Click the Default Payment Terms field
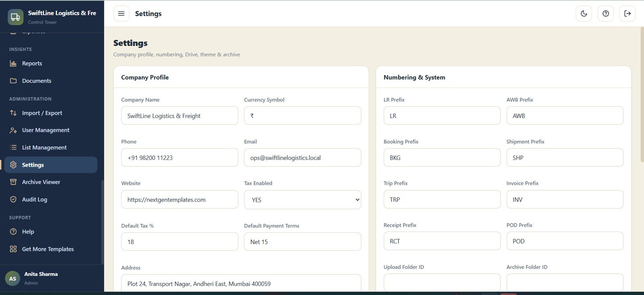644x295 pixels. (x=303, y=242)
